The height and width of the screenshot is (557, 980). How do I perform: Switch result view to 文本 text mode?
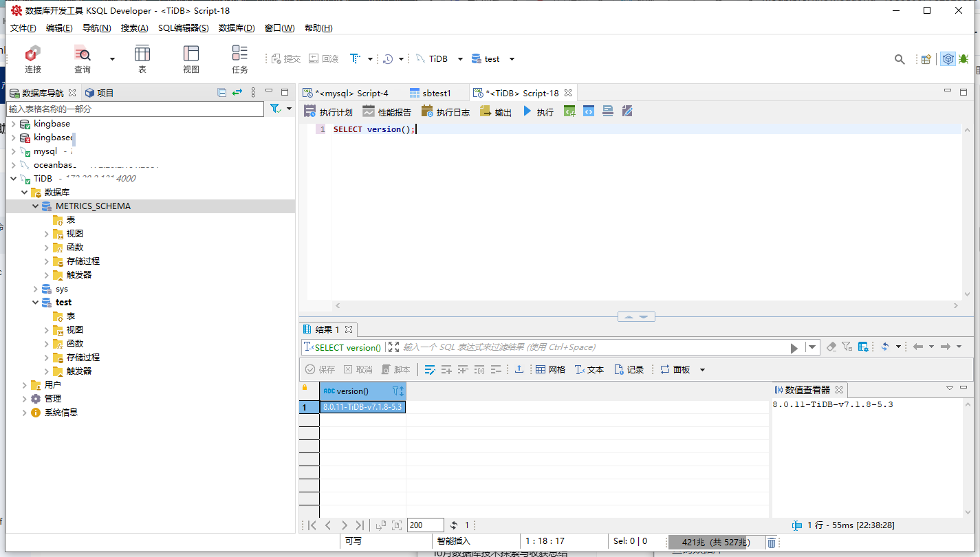click(x=589, y=369)
